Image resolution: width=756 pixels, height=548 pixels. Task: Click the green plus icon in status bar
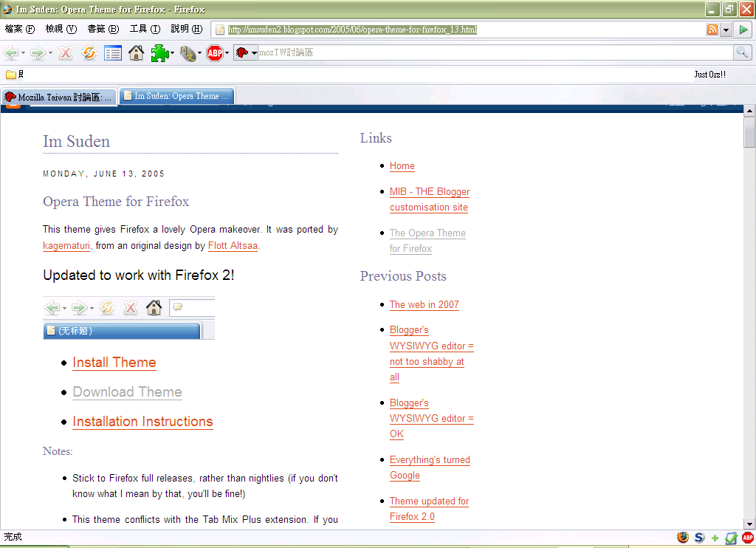pos(715,538)
